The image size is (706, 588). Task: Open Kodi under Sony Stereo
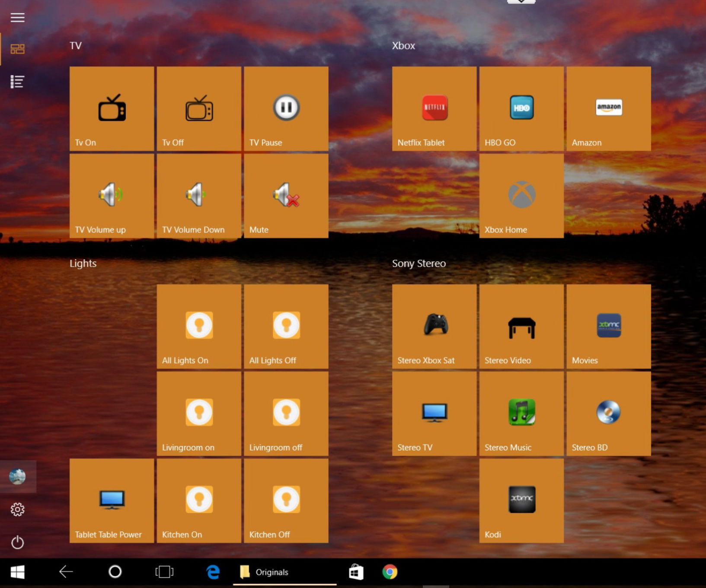[521, 500]
